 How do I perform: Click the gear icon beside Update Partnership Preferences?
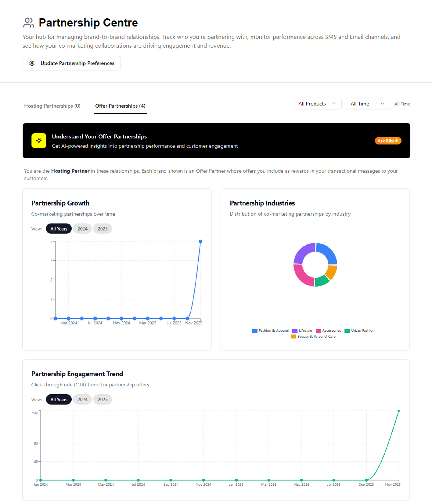(32, 63)
